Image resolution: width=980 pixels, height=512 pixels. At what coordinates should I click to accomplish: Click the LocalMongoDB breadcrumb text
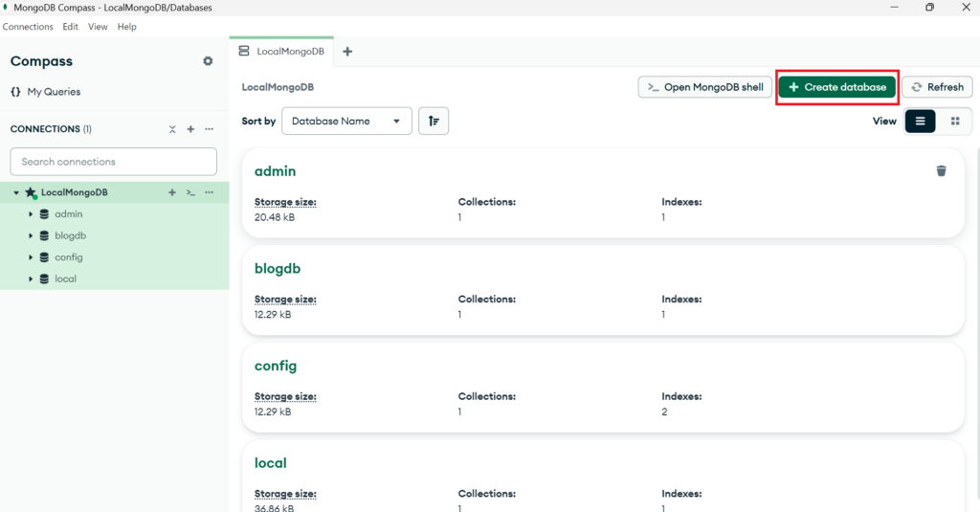pos(278,87)
